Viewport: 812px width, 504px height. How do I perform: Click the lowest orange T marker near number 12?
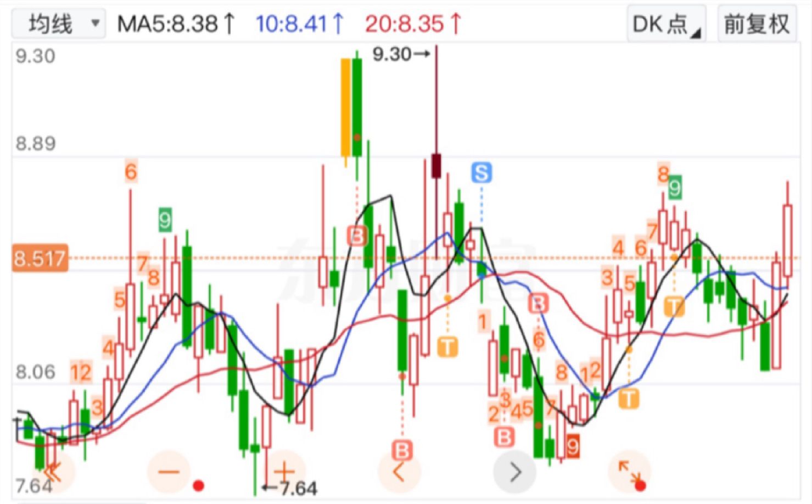click(629, 399)
